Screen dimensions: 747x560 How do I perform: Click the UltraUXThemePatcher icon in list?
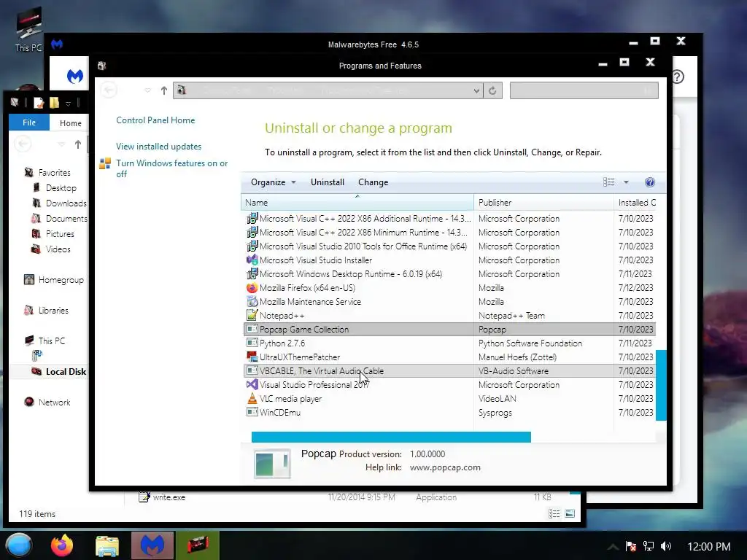252,357
